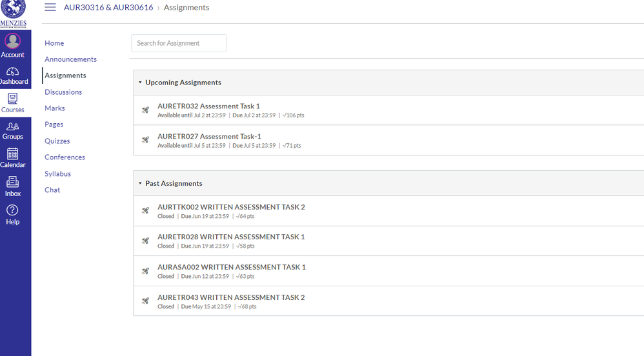Open the Calendar icon
The height and width of the screenshot is (356, 644).
(13, 154)
